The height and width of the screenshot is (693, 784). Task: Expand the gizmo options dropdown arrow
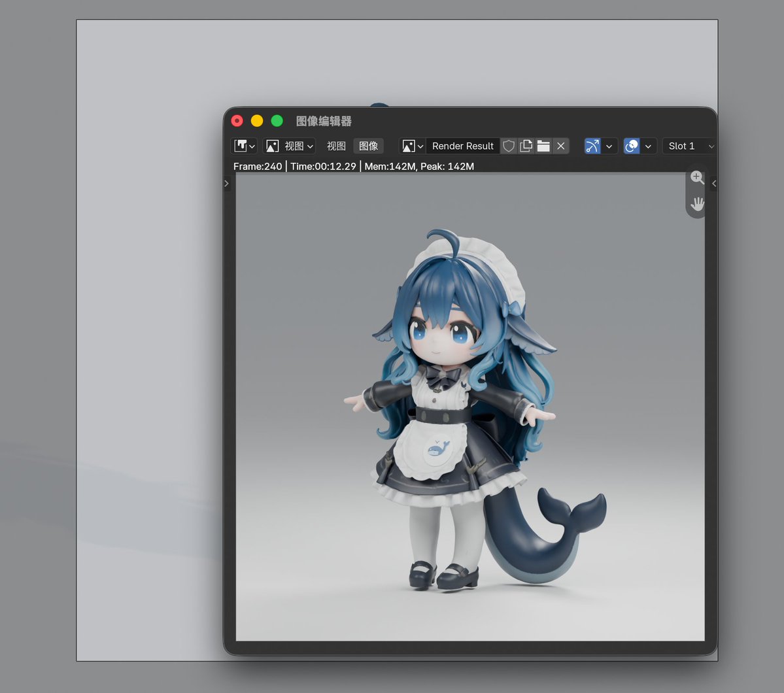(x=609, y=146)
